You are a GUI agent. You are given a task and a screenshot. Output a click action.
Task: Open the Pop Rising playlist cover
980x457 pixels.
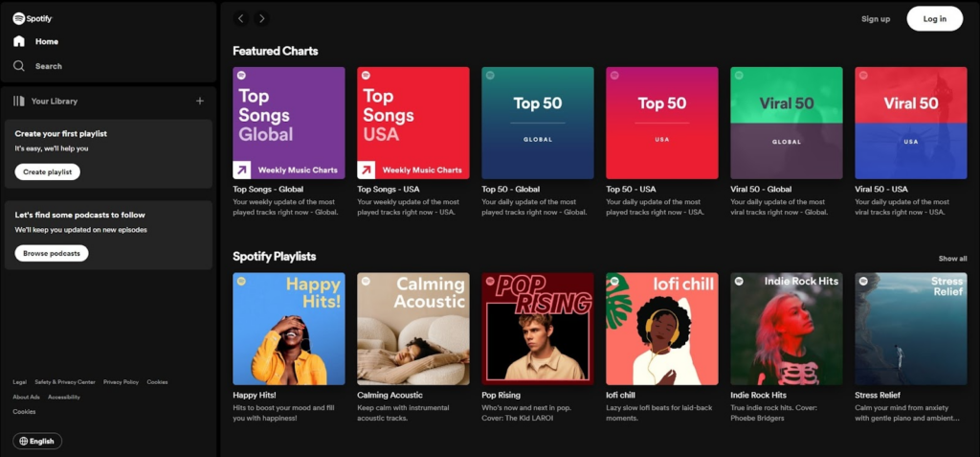(x=538, y=329)
